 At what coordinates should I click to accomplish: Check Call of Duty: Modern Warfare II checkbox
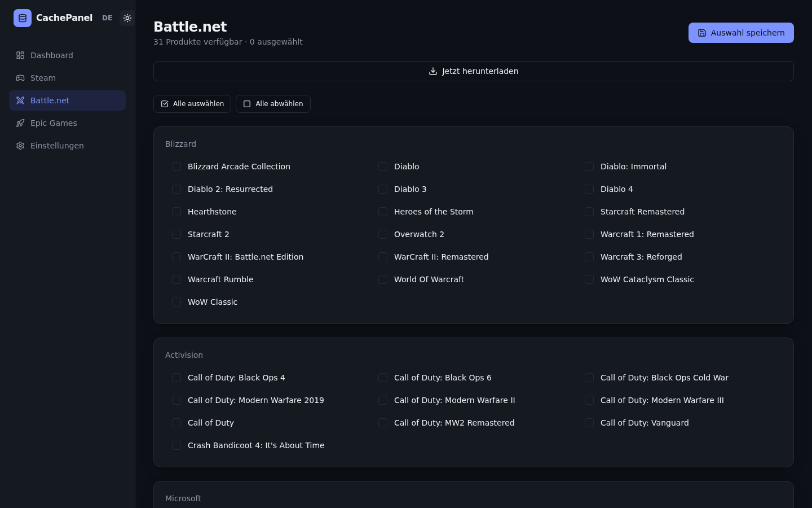point(383,400)
